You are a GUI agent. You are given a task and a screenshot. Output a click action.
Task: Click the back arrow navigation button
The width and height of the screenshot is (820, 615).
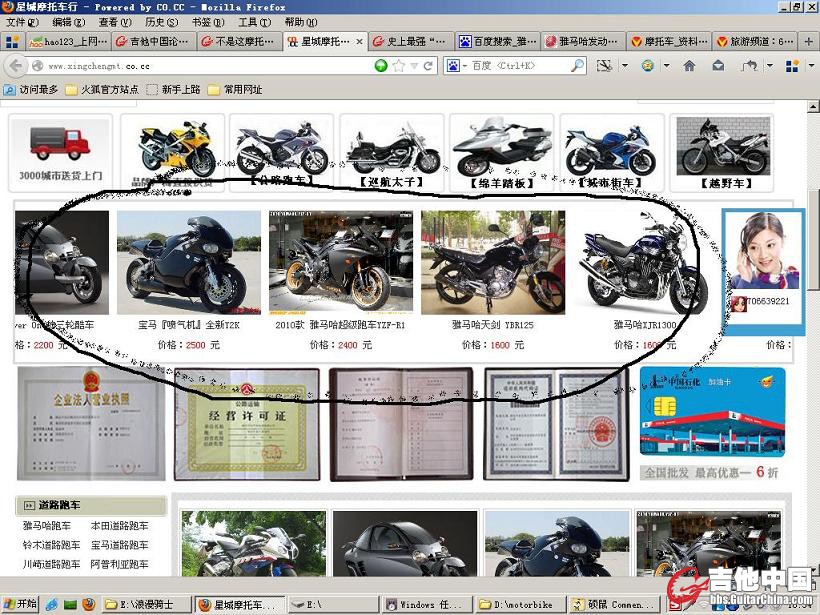point(15,66)
